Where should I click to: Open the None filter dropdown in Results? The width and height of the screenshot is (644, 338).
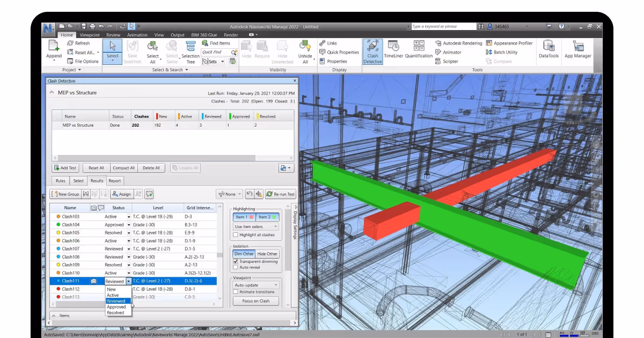click(x=230, y=194)
